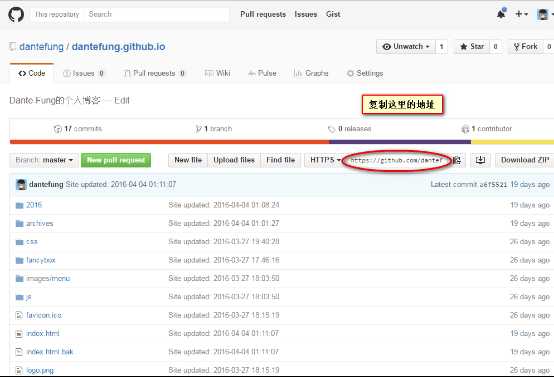The height and width of the screenshot is (377, 554).
Task: Open logo.png file
Action: click(x=40, y=370)
